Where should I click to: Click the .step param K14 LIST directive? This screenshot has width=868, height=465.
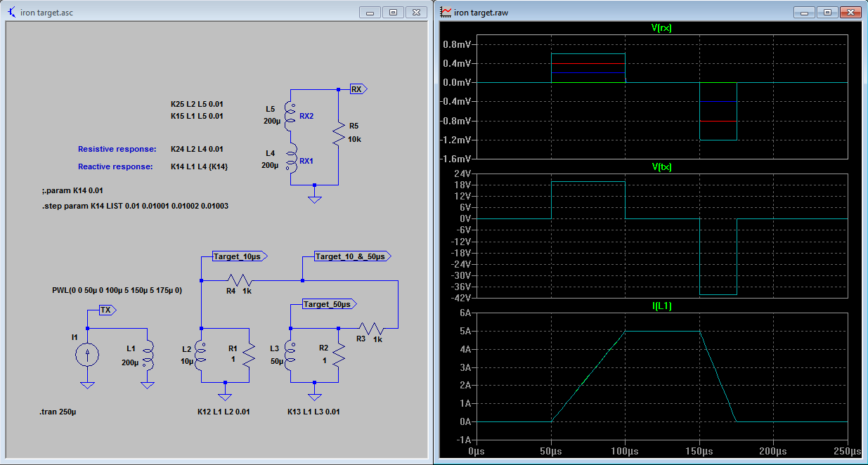(x=135, y=207)
